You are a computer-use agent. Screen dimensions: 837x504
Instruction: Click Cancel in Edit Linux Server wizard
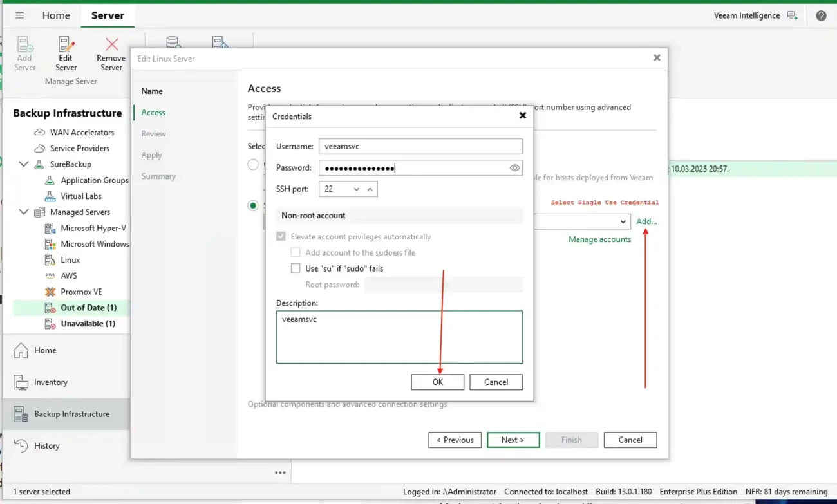tap(630, 440)
